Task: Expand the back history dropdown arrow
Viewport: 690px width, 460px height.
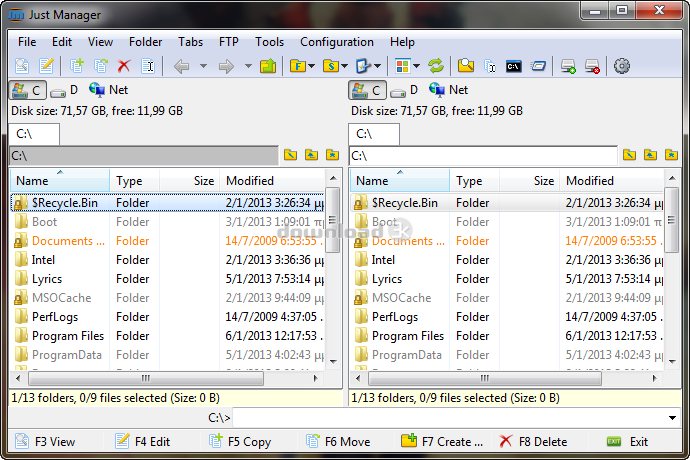Action: coord(203,66)
